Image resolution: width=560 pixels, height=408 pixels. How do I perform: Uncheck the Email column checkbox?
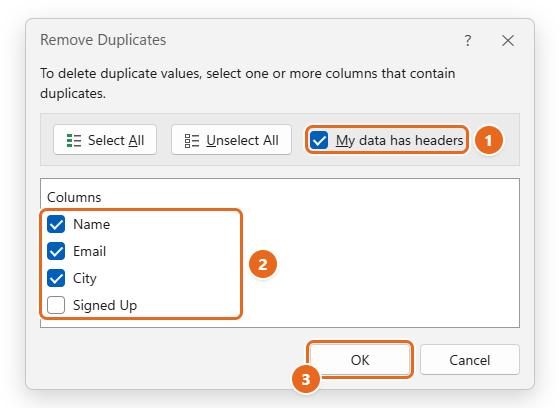(56, 251)
